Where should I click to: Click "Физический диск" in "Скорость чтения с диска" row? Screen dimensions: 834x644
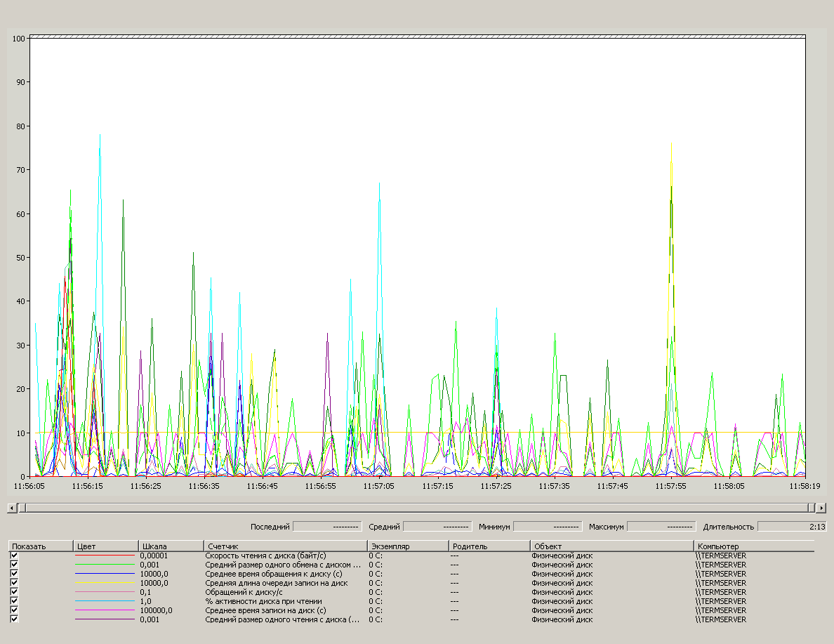click(x=562, y=556)
